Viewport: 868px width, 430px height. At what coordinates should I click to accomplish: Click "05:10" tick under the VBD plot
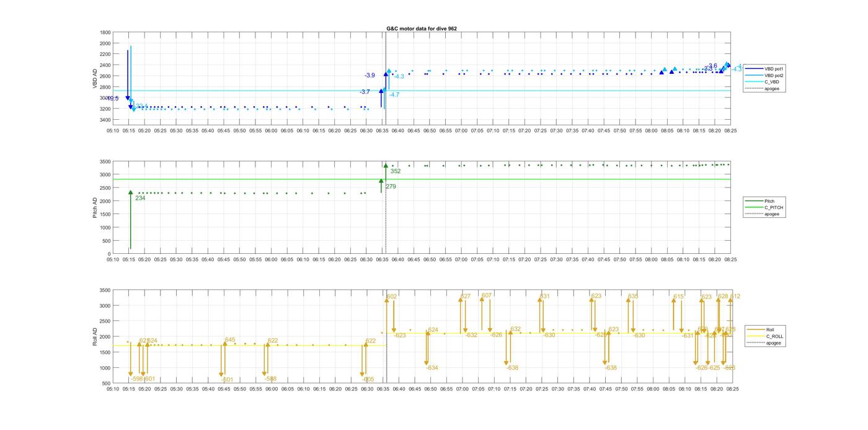[x=112, y=131]
